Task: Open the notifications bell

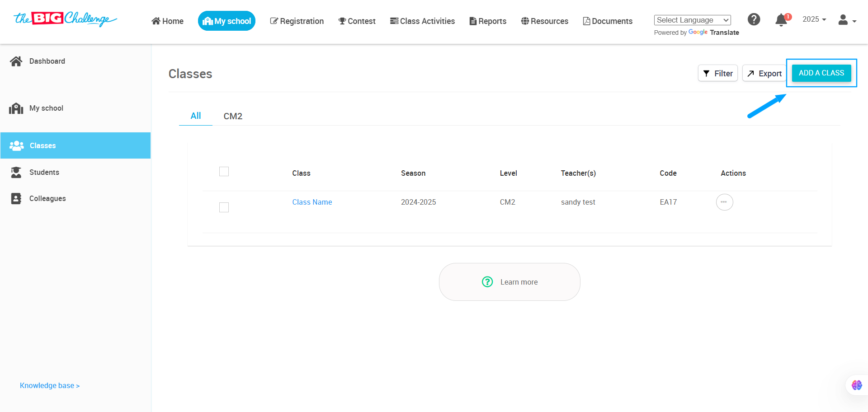Action: click(781, 20)
